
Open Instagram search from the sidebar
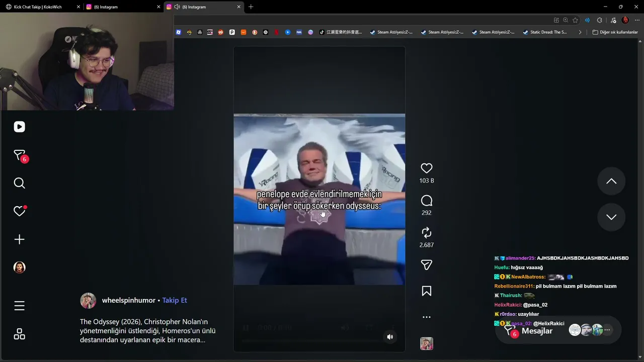coord(19,183)
